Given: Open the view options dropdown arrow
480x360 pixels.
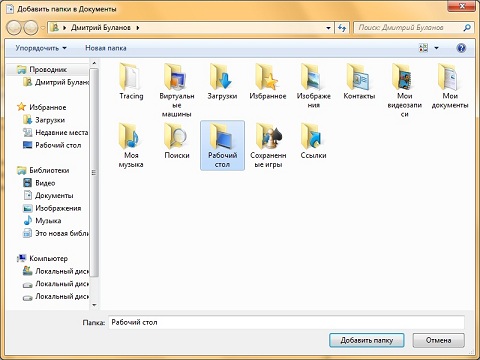Looking at the screenshot, I should 436,48.
